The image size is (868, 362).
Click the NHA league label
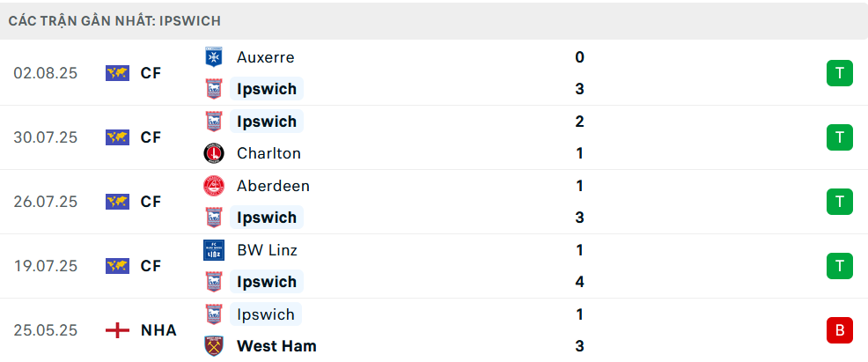(158, 330)
